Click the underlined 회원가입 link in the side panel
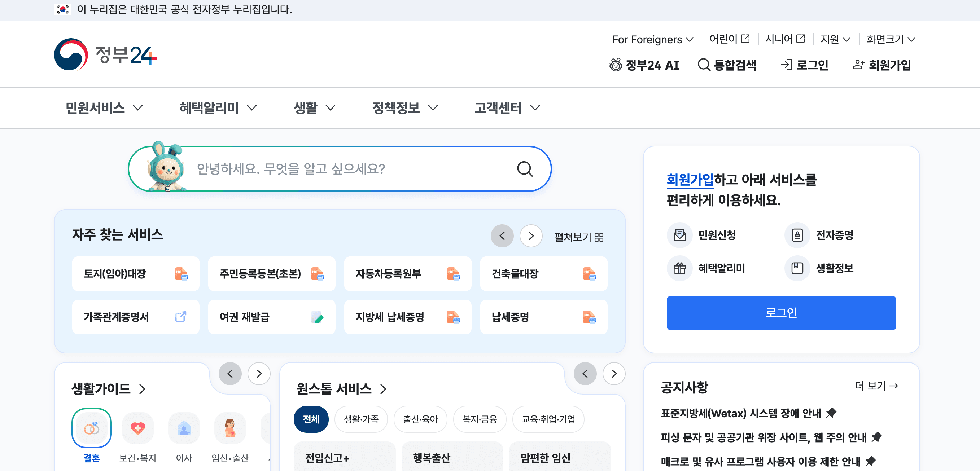Viewport: 980px width, 471px height. (690, 180)
